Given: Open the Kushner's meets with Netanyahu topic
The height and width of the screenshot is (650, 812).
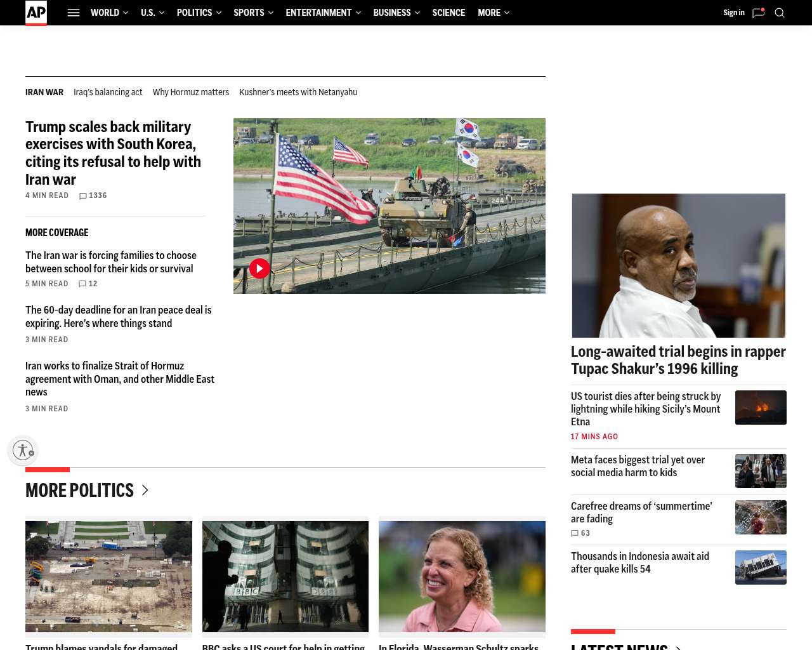Looking at the screenshot, I should [x=298, y=92].
